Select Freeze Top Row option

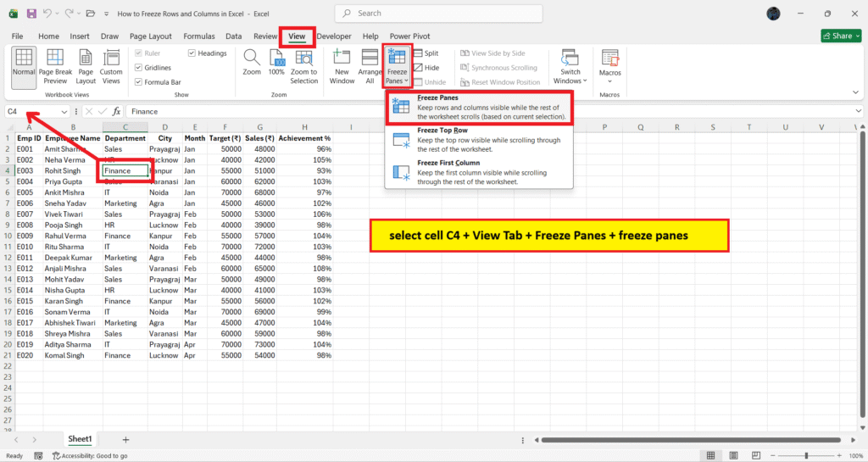click(479, 139)
